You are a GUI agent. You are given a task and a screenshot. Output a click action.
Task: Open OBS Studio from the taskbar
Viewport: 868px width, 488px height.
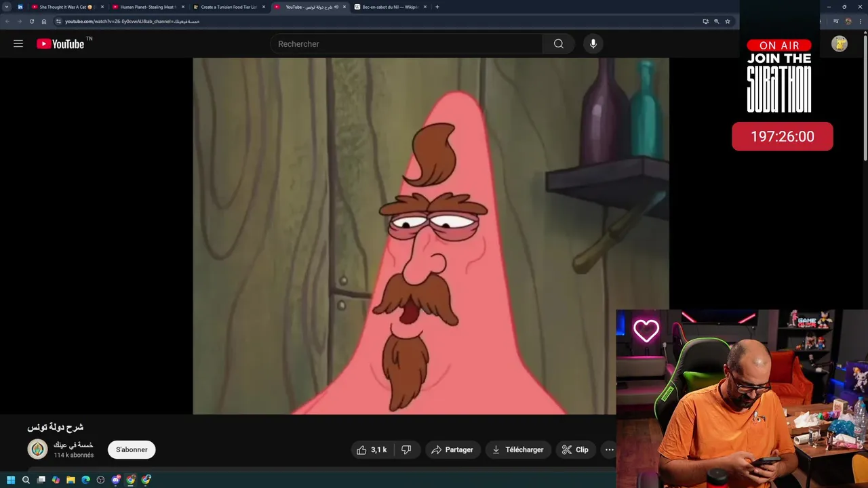click(x=100, y=480)
